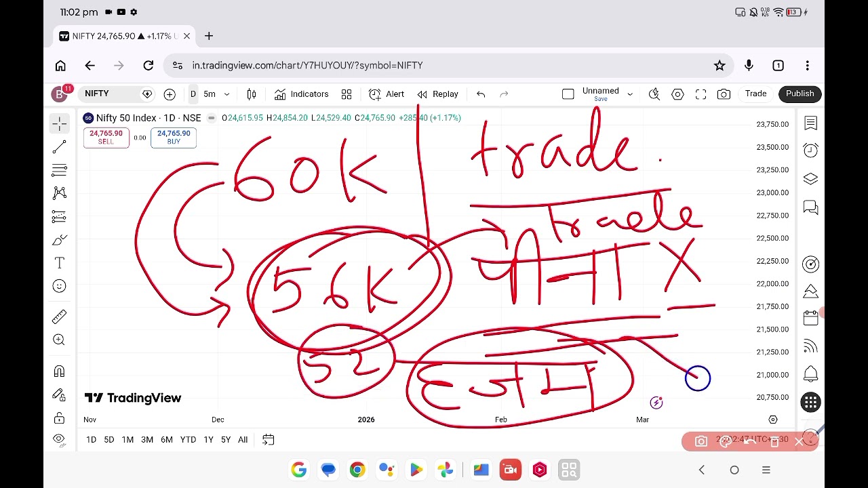Set the date range to 1M
This screenshot has height=488, width=868.
tap(127, 440)
